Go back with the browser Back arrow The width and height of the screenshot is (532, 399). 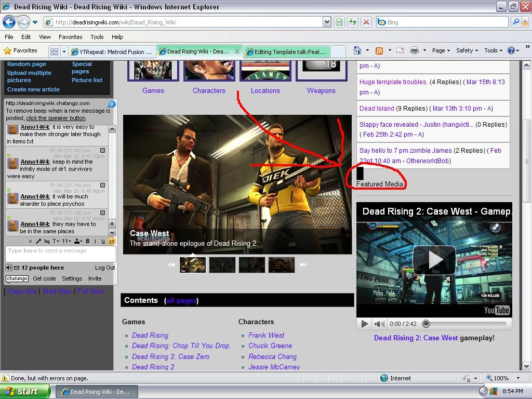coord(9,22)
